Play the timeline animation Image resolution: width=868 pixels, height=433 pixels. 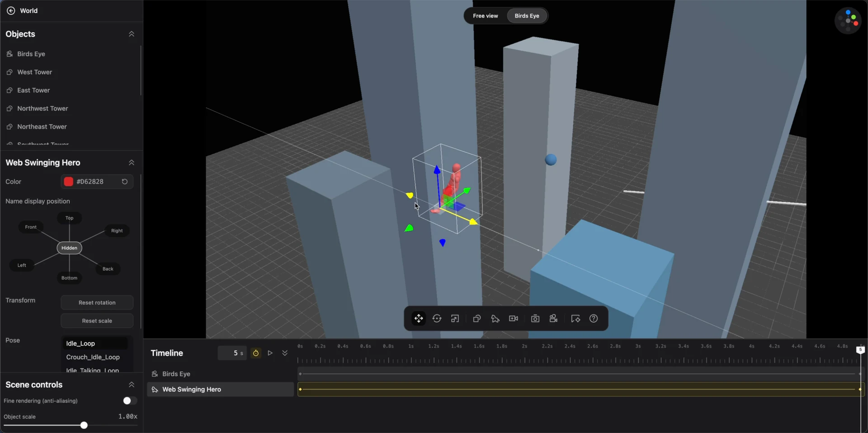270,353
